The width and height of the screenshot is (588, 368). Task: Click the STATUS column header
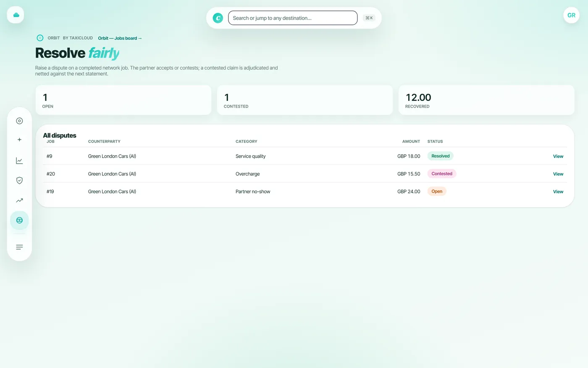tap(435, 142)
